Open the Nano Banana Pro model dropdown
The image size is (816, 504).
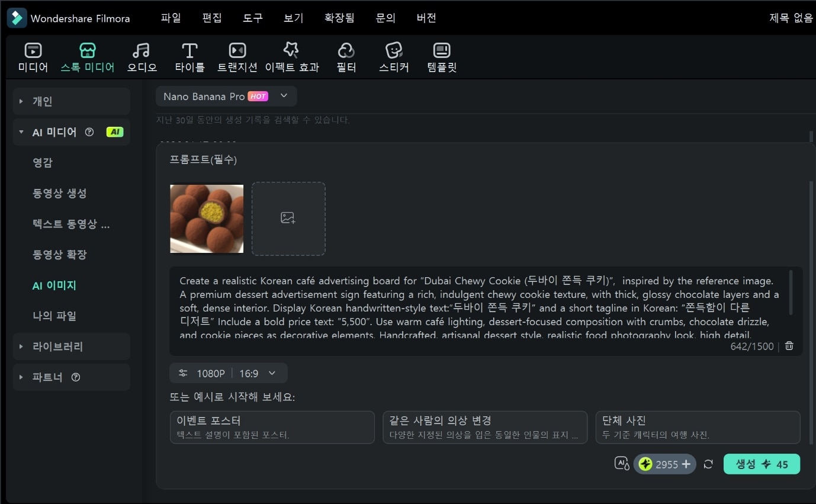[x=226, y=96]
